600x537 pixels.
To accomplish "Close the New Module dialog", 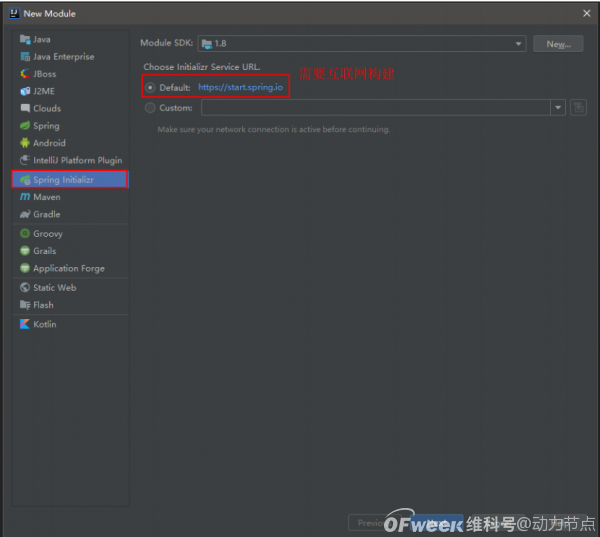I will click(x=586, y=13).
